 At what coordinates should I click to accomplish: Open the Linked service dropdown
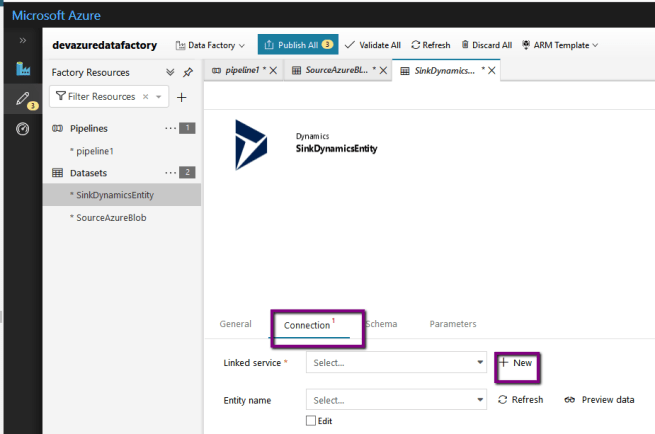click(396, 363)
